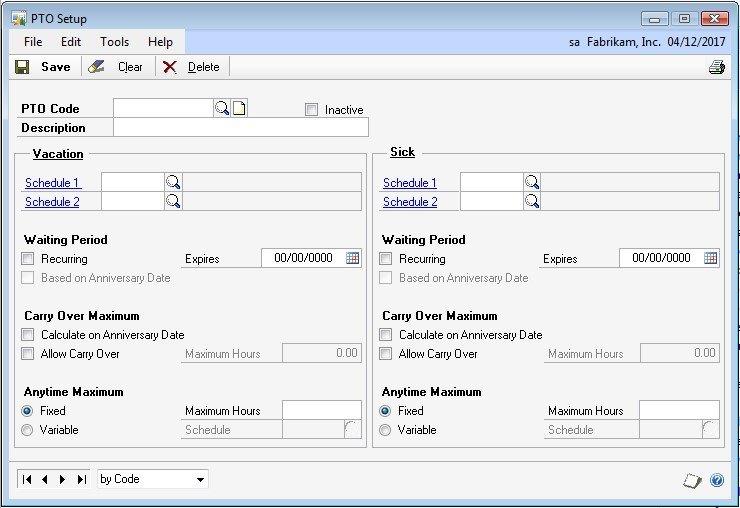This screenshot has height=508, width=740.
Task: Click Vacation Anytime Maximum Hours field
Action: (x=322, y=410)
